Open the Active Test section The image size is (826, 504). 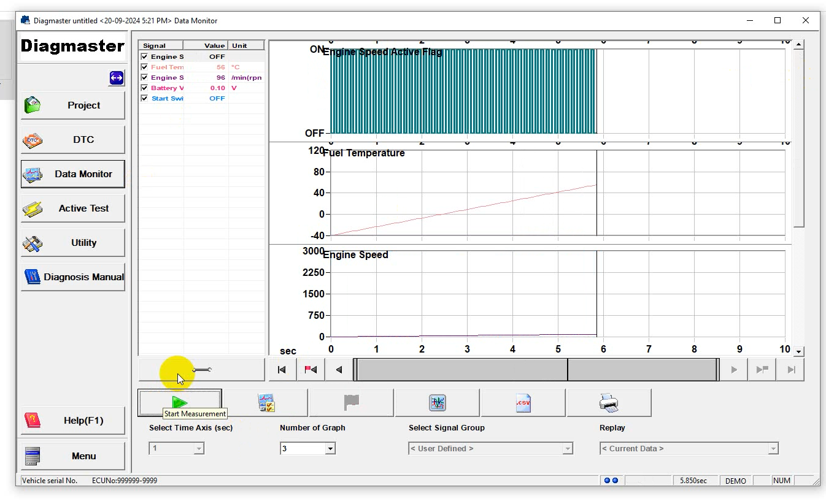[73, 208]
